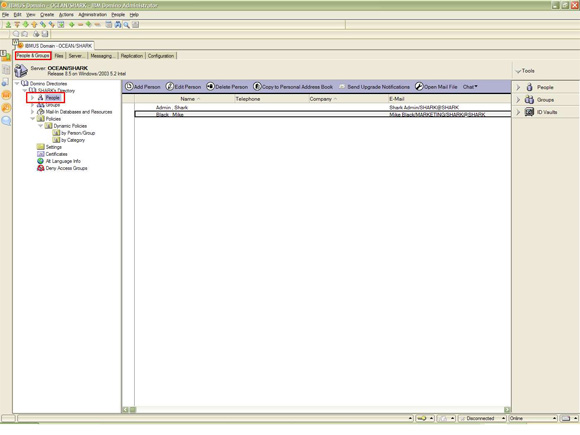
Task: Expand Mail-In Databases and Resources node
Action: click(x=33, y=112)
